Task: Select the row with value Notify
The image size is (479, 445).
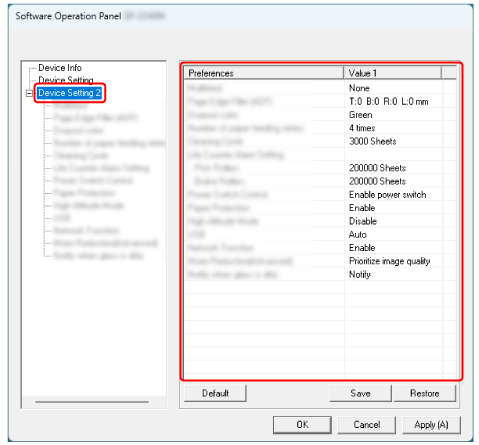Action: 320,274
